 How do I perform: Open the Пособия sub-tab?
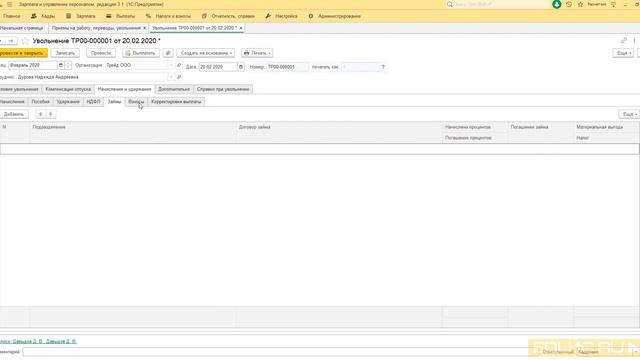(40, 102)
